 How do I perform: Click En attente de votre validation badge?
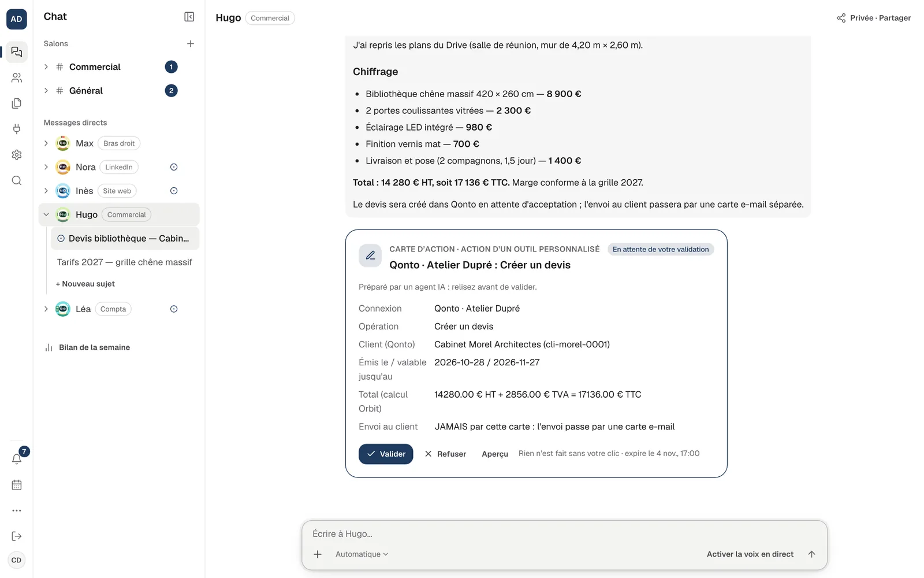click(x=661, y=249)
